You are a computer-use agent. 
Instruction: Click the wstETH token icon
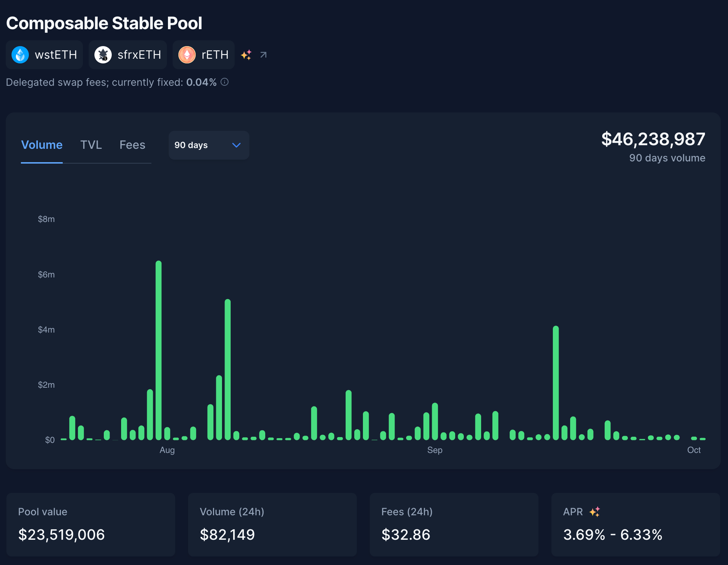[x=20, y=55]
